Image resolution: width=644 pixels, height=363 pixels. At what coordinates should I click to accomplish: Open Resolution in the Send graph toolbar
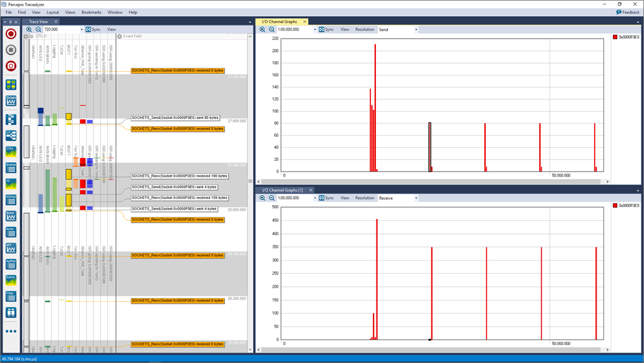click(x=365, y=29)
